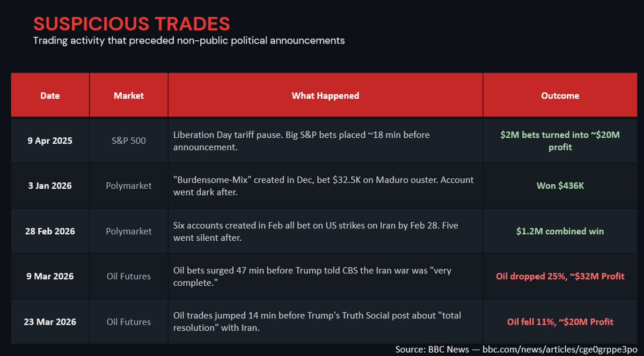Select the 23 Mar 2026 date cell
Image resolution: width=644 pixels, height=356 pixels.
[50, 322]
